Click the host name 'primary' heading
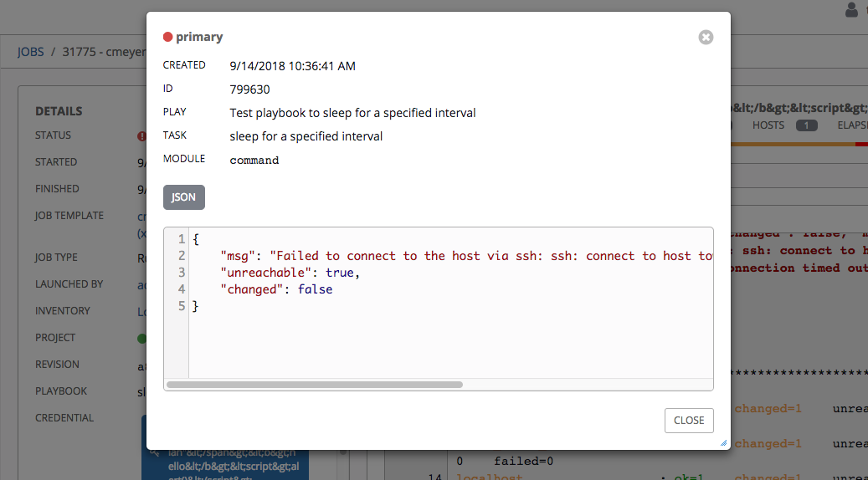Viewport: 868px width, 480px height. tap(199, 37)
